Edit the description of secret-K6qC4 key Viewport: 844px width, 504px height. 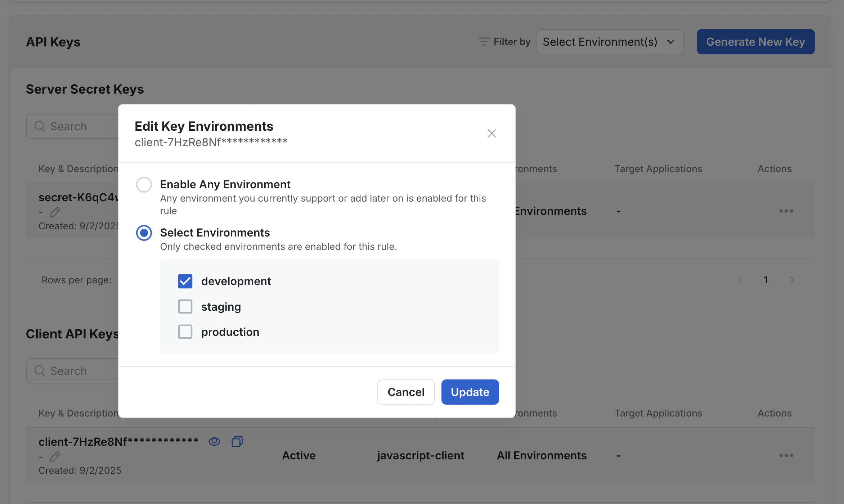tap(55, 212)
